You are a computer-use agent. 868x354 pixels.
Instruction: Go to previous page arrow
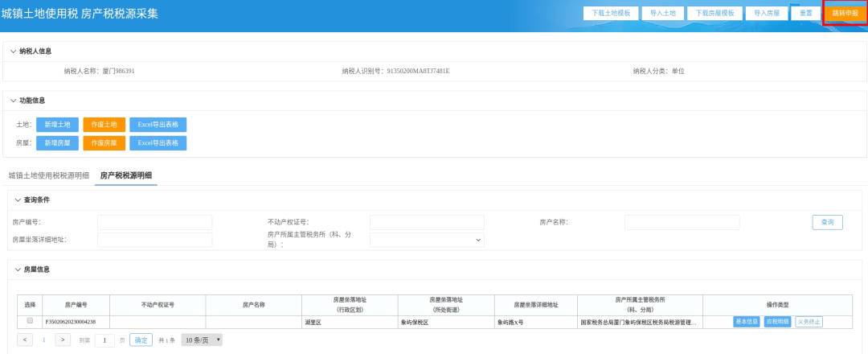point(25,340)
